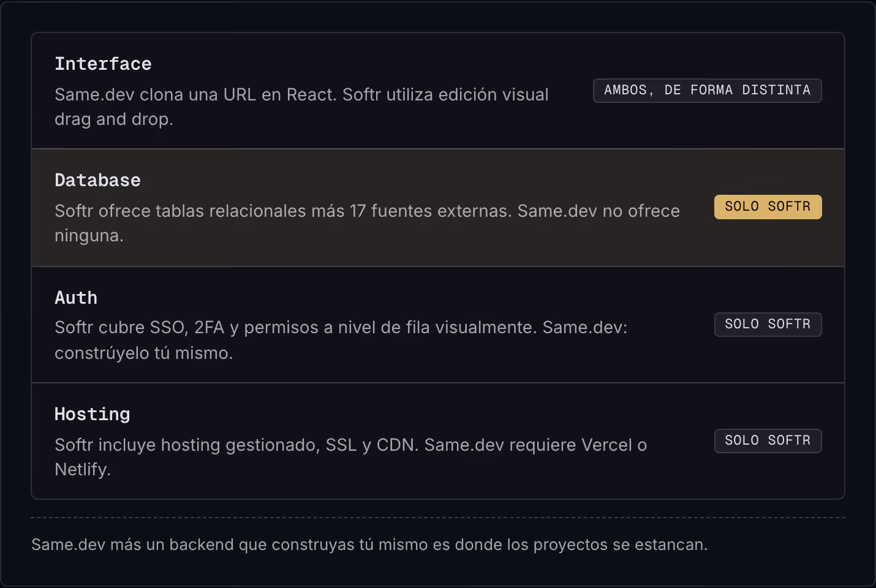Viewport: 876px width, 588px height.
Task: Click the "Hosting" row heading
Action: [x=93, y=414]
